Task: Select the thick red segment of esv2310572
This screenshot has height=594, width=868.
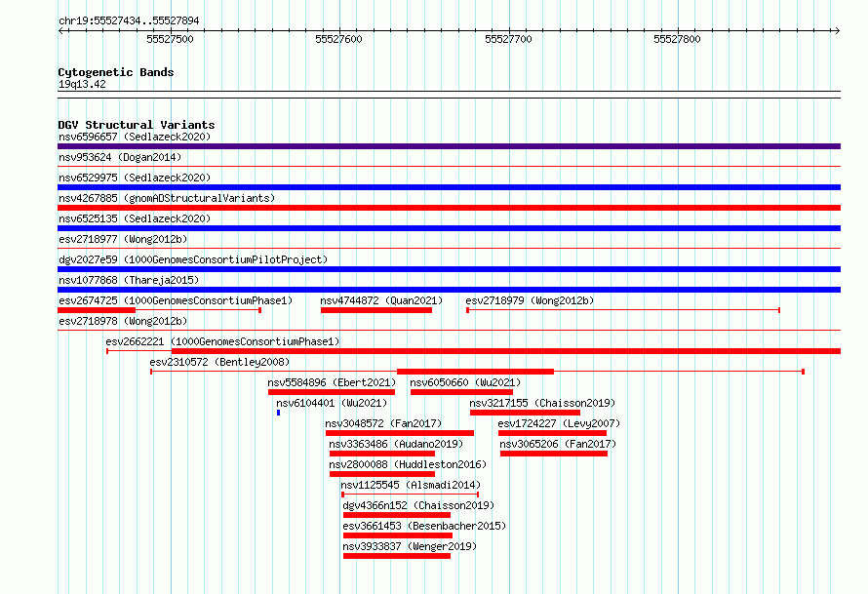Action: (x=476, y=372)
